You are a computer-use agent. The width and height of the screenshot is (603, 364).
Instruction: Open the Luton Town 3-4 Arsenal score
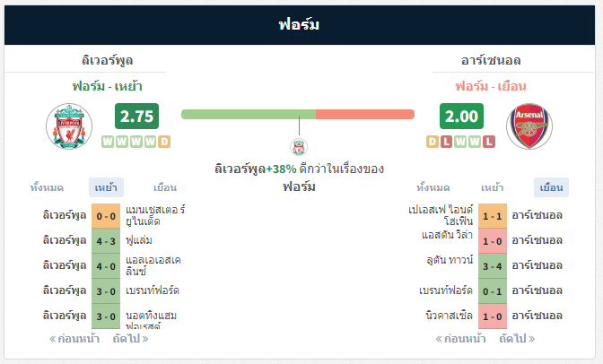click(493, 266)
